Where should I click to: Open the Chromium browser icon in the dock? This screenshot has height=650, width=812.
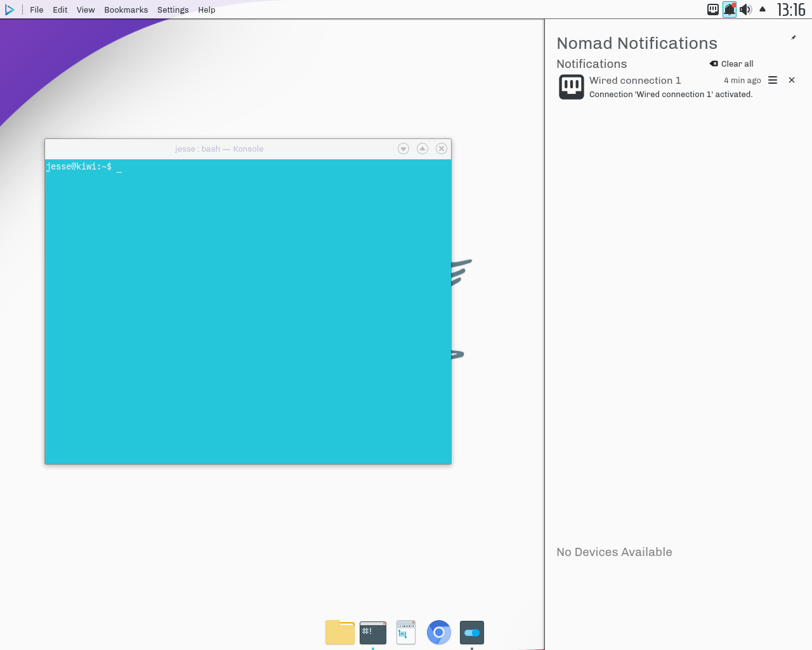pos(439,632)
